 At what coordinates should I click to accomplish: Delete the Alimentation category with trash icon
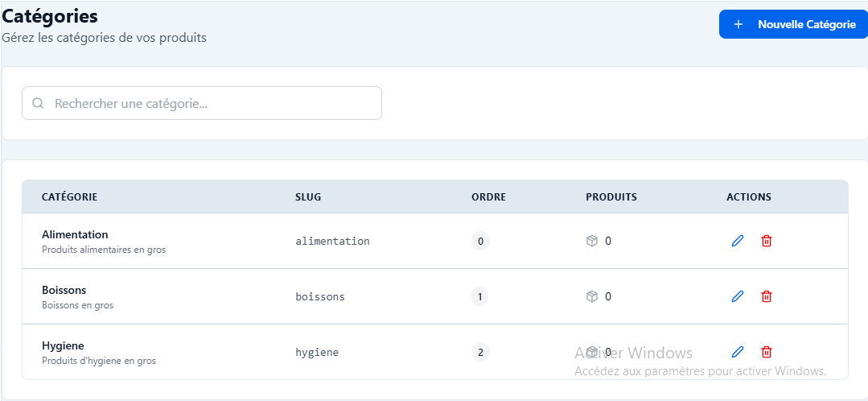(x=766, y=241)
